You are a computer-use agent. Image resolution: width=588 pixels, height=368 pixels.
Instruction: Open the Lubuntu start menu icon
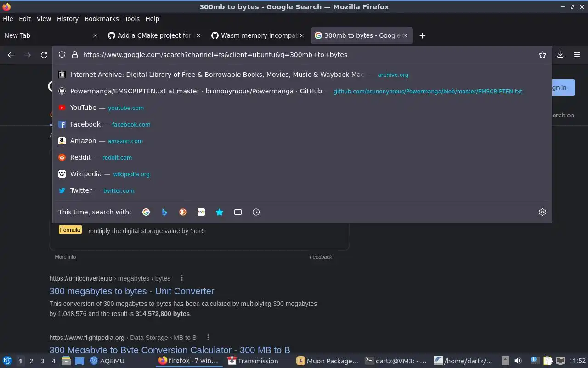point(7,361)
